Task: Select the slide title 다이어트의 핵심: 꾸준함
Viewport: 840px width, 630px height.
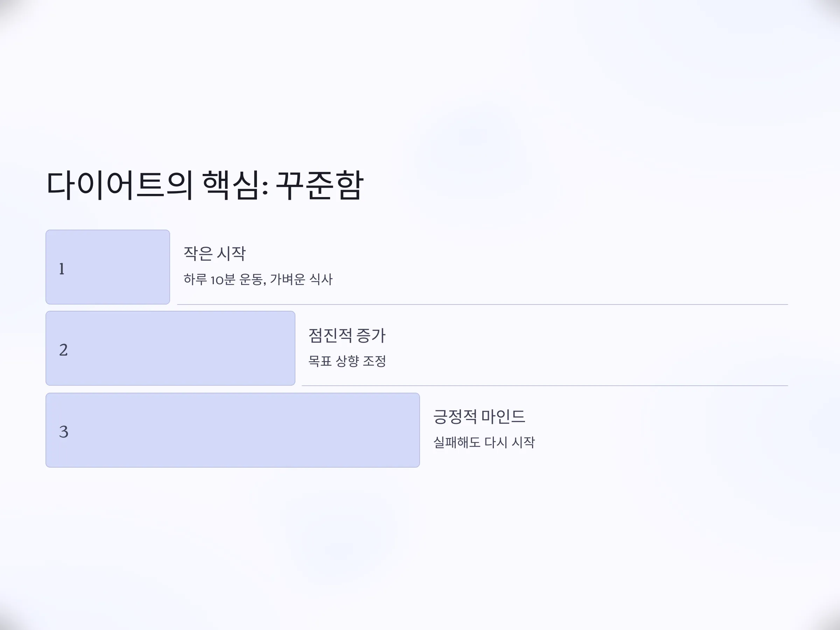Action: [x=205, y=185]
